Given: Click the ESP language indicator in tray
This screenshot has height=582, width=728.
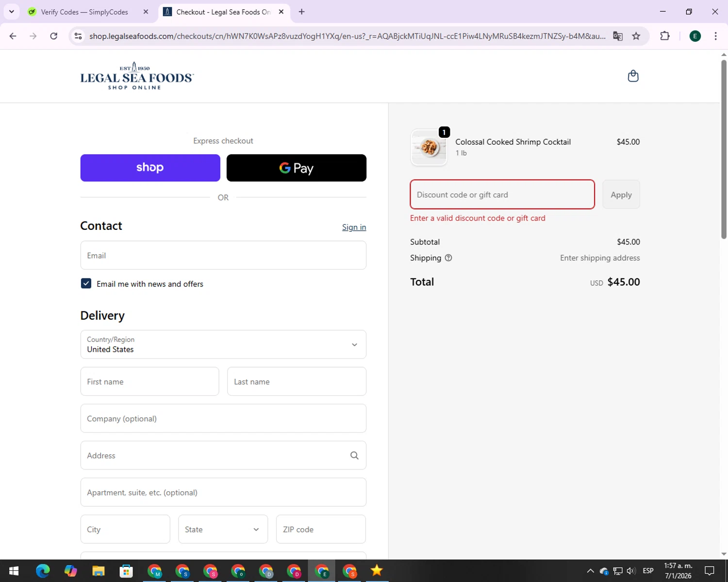Looking at the screenshot, I should [648, 571].
